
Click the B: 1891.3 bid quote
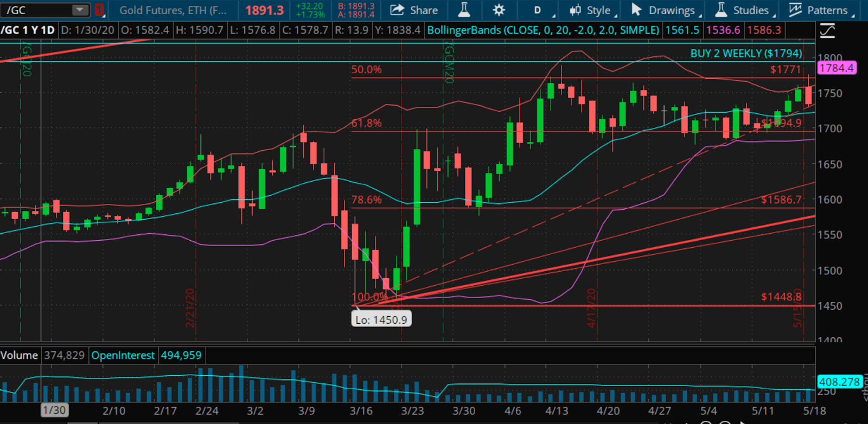coord(356,6)
